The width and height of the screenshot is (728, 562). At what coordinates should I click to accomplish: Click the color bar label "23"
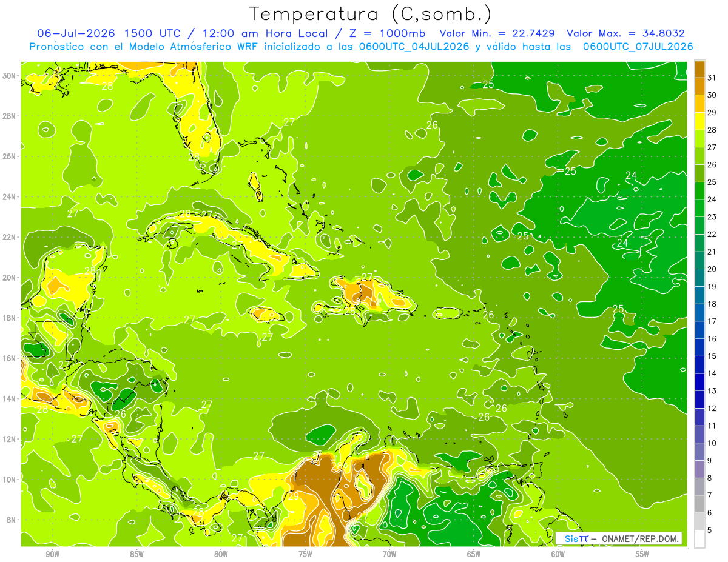712,217
